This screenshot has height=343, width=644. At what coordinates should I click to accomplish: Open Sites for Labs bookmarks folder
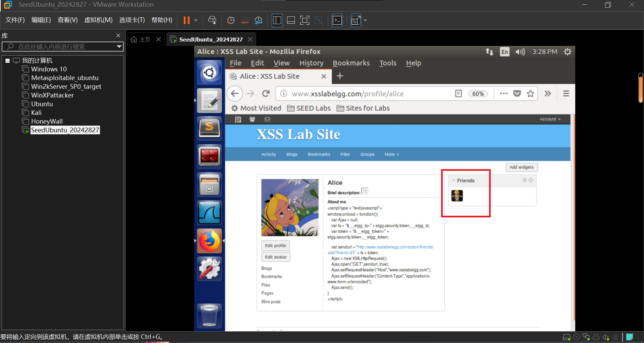click(x=363, y=108)
